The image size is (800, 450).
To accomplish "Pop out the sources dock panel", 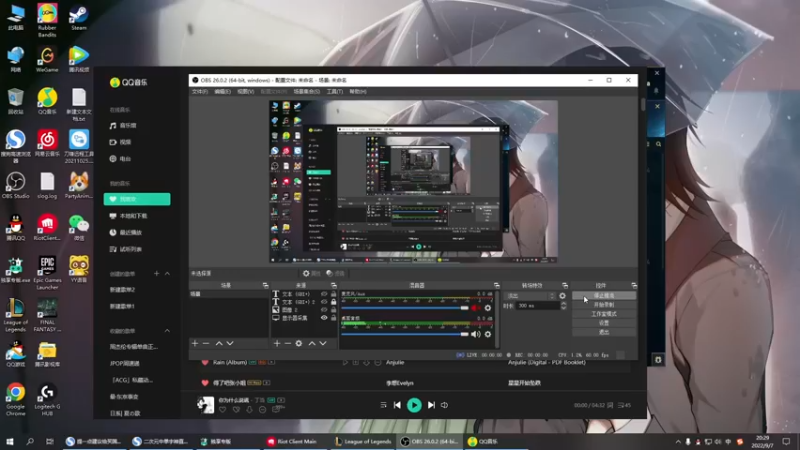I will tap(334, 286).
